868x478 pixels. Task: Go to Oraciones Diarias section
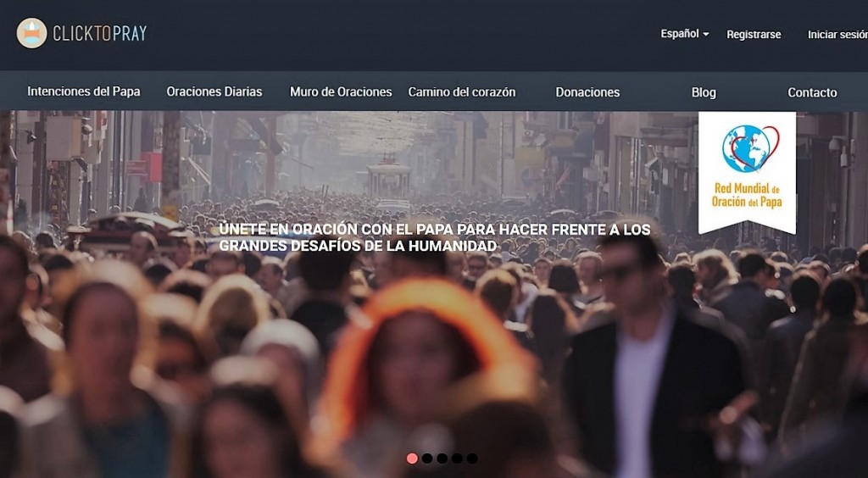coord(214,92)
